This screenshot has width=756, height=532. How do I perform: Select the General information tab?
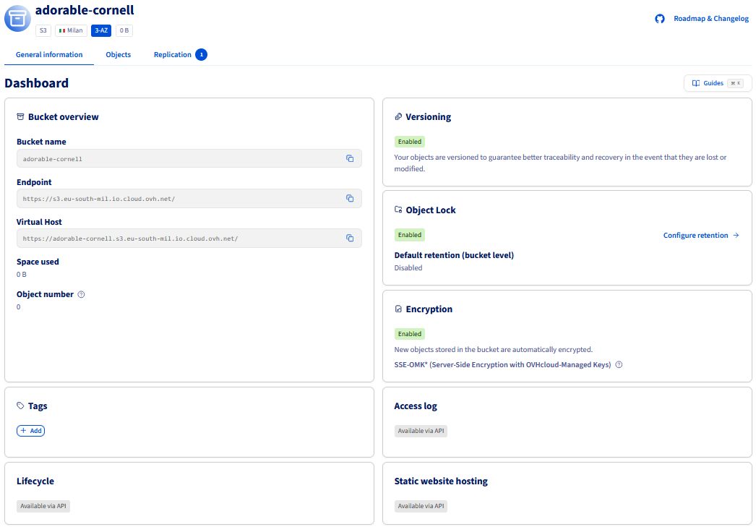click(49, 55)
